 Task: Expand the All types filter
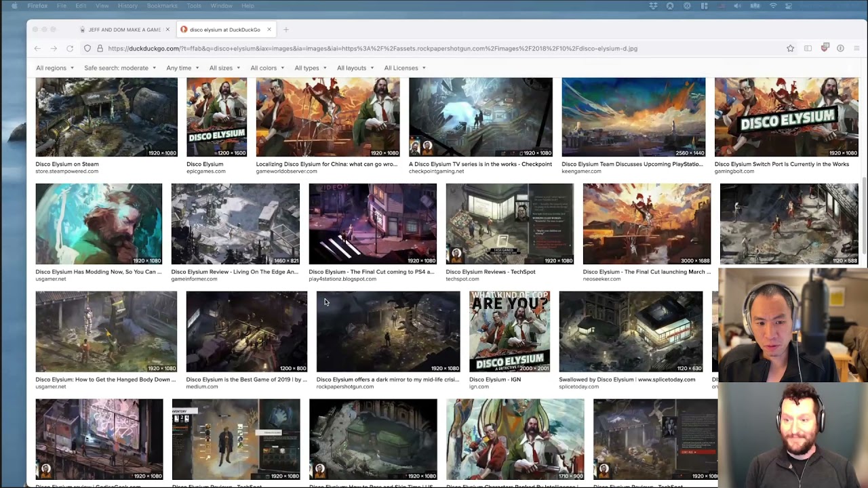[x=311, y=68]
